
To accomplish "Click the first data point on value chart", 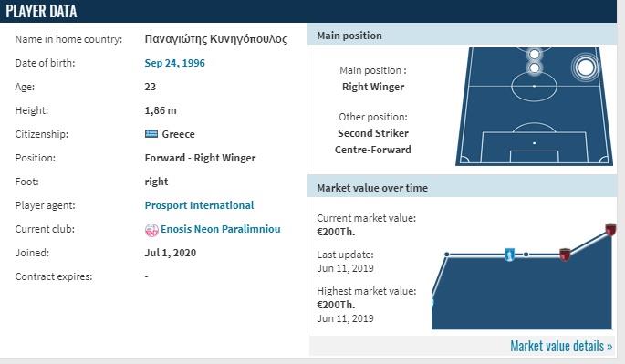I will 447,255.
